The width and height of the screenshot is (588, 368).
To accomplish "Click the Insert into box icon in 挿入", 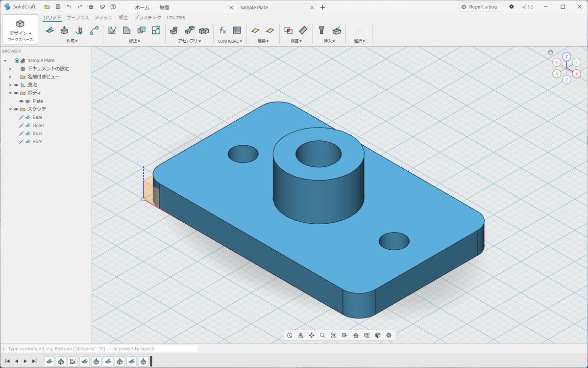I will tap(337, 30).
